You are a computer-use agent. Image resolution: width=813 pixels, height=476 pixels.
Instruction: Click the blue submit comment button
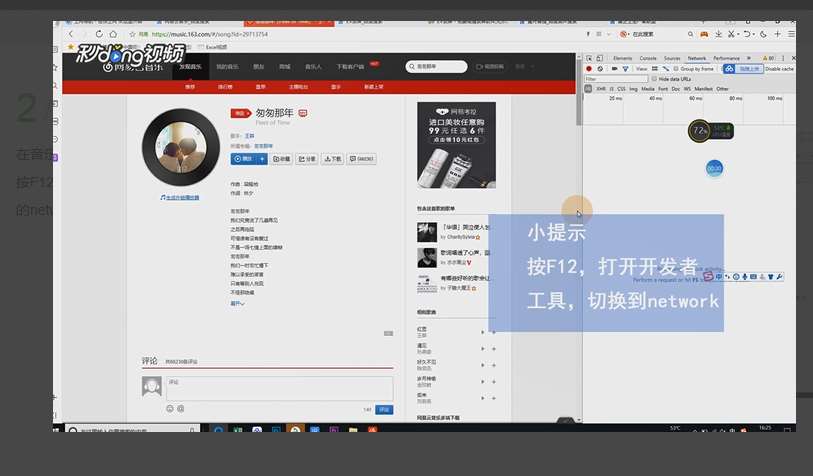click(384, 410)
